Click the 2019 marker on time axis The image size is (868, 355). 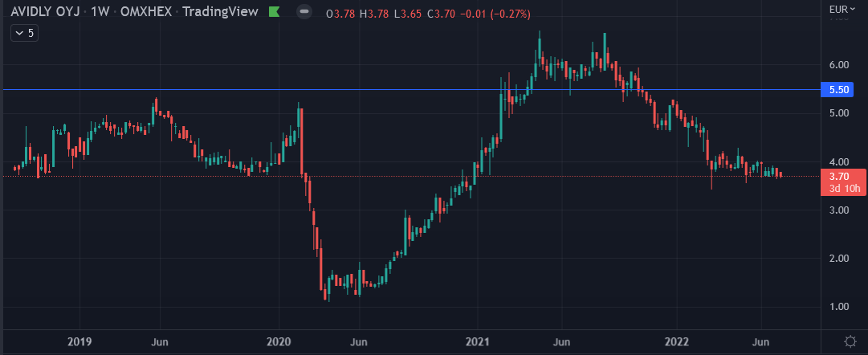pos(79,341)
